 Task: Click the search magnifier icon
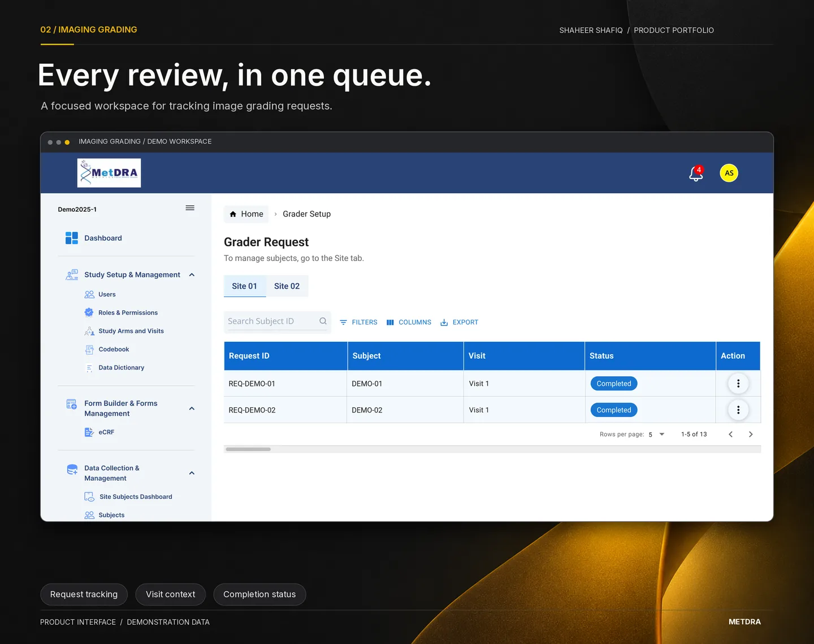point(323,321)
